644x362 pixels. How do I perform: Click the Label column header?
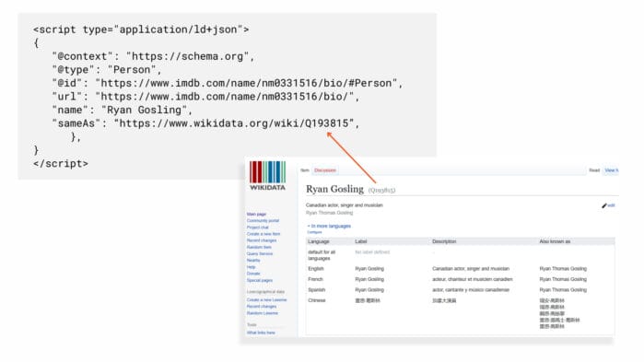pyautogui.click(x=360, y=241)
